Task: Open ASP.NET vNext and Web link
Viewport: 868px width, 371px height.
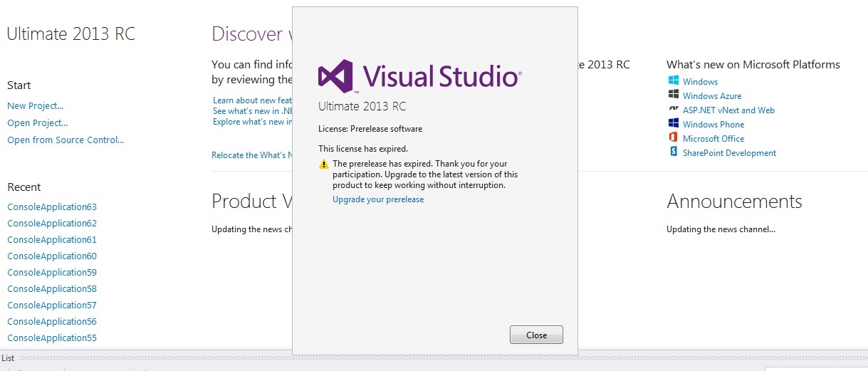Action: point(728,110)
